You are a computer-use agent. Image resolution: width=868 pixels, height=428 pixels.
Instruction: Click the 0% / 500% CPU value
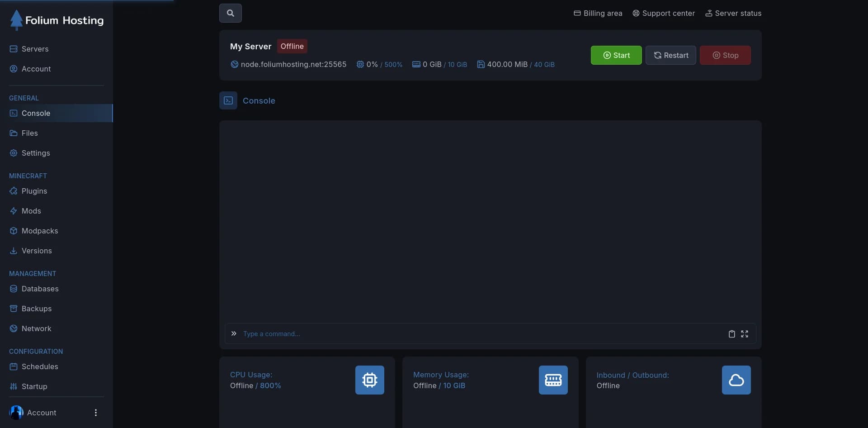coord(384,64)
